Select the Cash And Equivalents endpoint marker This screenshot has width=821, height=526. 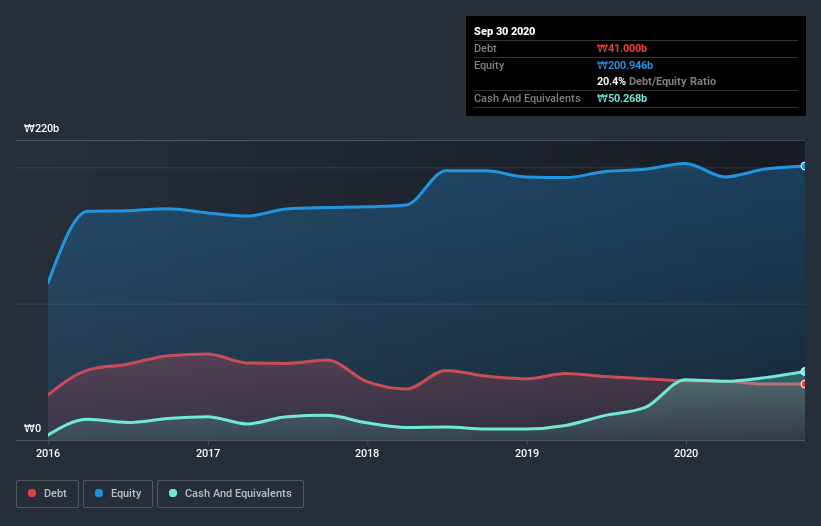[804, 372]
